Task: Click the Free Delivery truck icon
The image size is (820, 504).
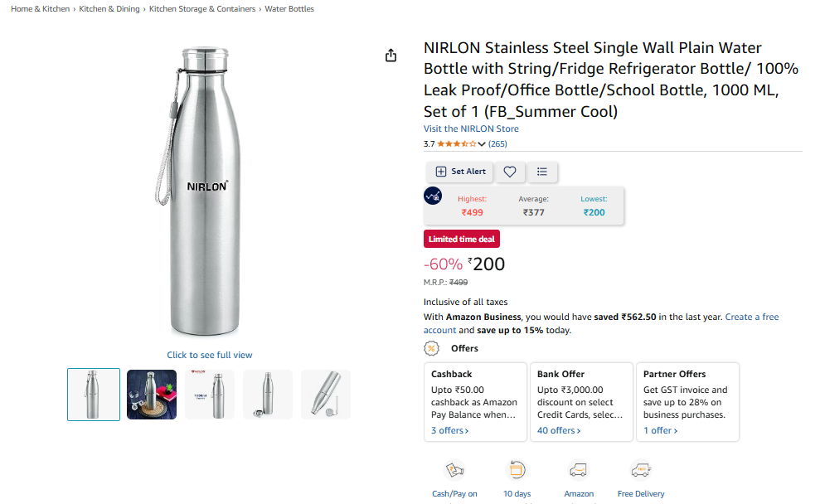Action: 641,470
